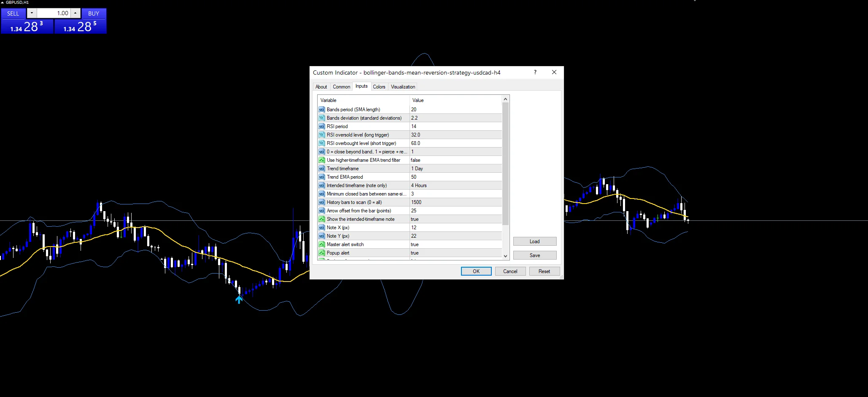Toggle Master alert switch value 'true'

tap(456, 244)
